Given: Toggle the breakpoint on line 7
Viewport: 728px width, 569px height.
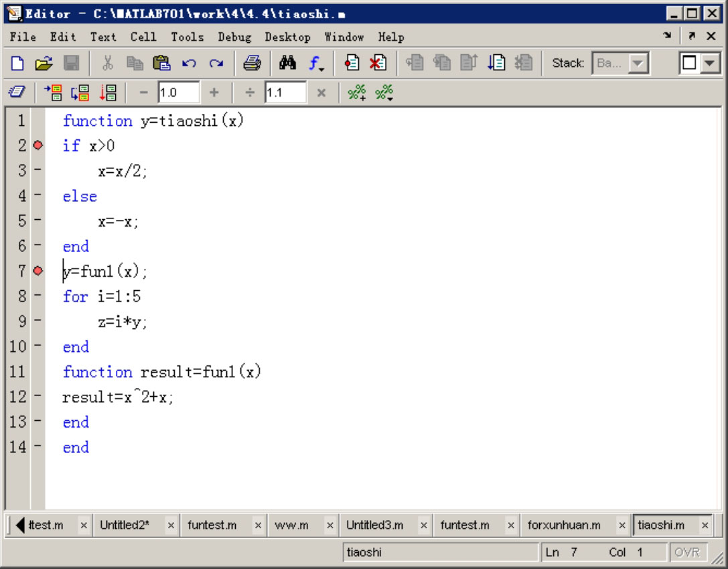Looking at the screenshot, I should 38,271.
